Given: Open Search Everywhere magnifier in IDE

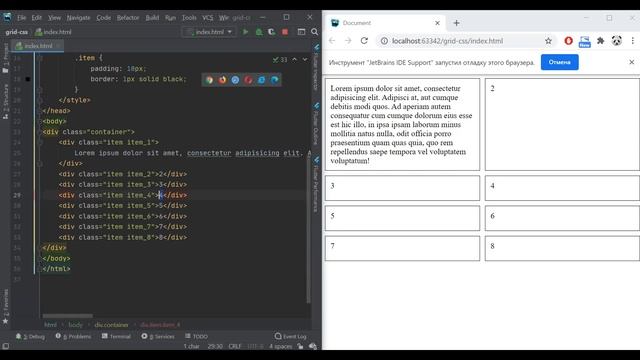Looking at the screenshot, I should click(x=314, y=32).
